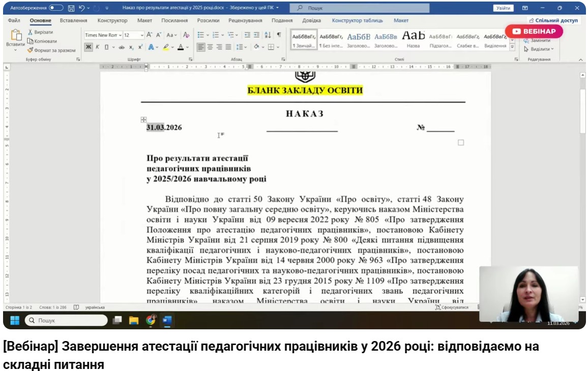Image resolution: width=588 pixels, height=371 pixels.
Task: Click the Спільний доступ share button
Action: [x=553, y=20]
